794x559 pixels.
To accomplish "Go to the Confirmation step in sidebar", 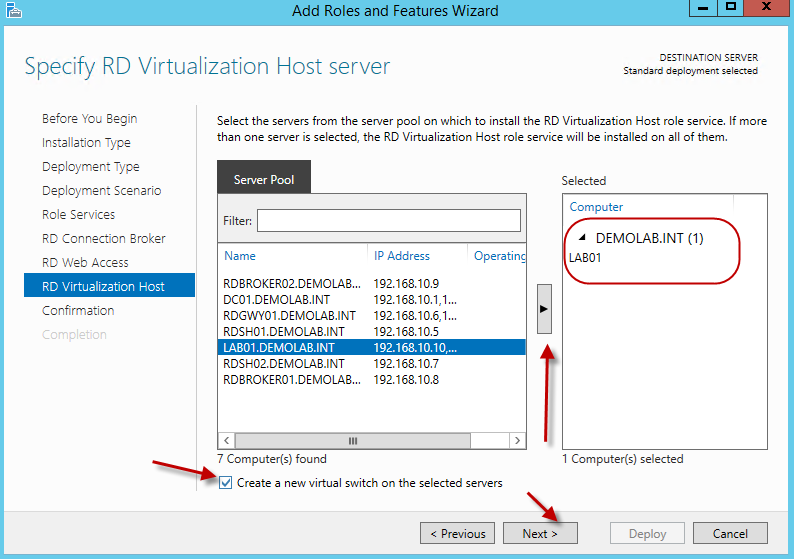I will pos(78,310).
